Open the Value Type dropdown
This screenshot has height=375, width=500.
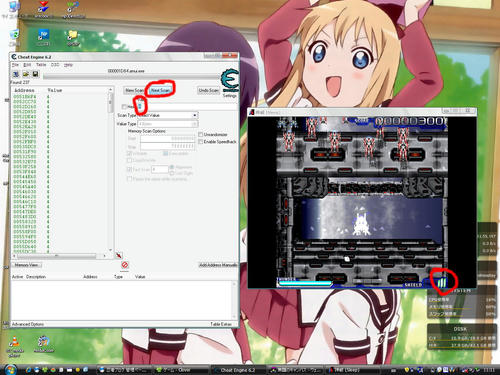[168, 124]
